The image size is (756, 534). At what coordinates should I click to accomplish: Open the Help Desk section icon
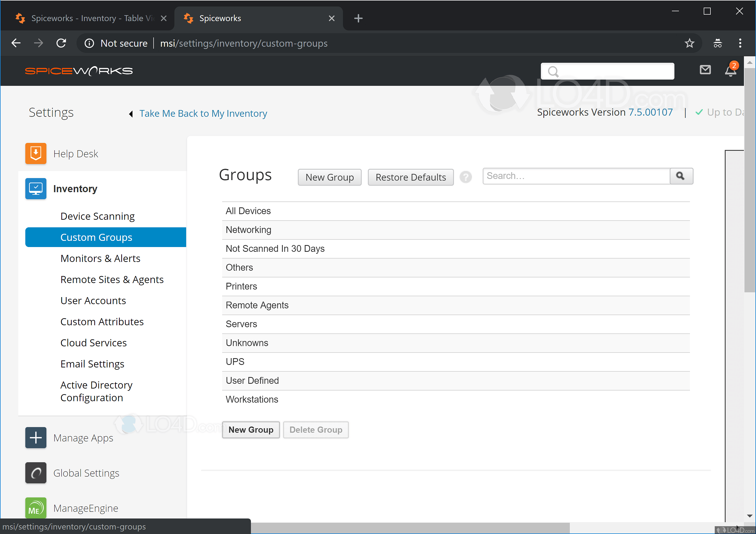tap(35, 153)
